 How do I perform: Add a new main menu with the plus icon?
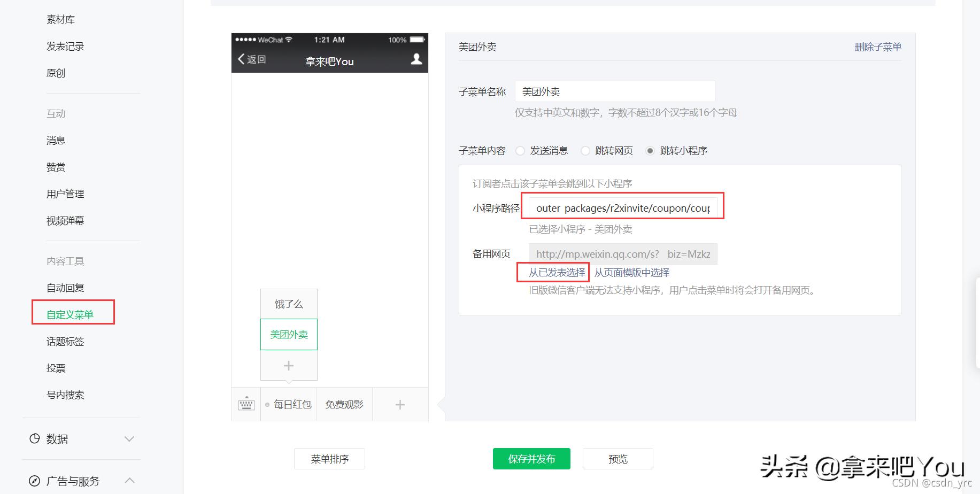coord(399,404)
